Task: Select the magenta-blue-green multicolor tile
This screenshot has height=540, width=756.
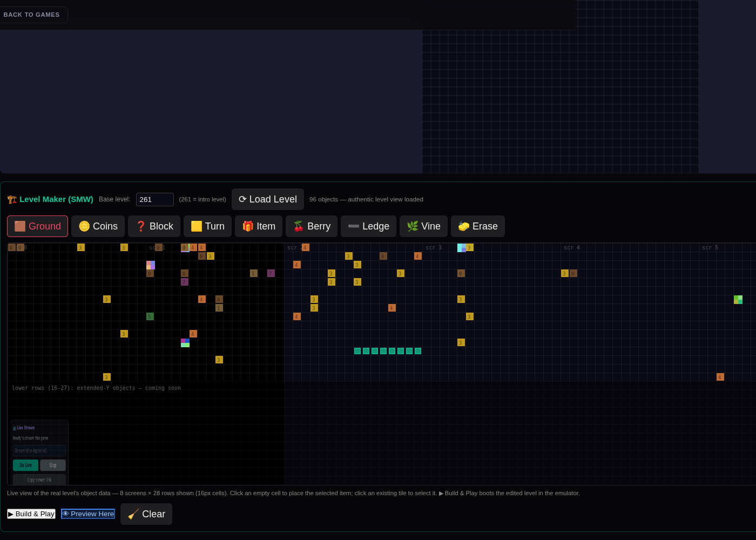Action: 185,343
